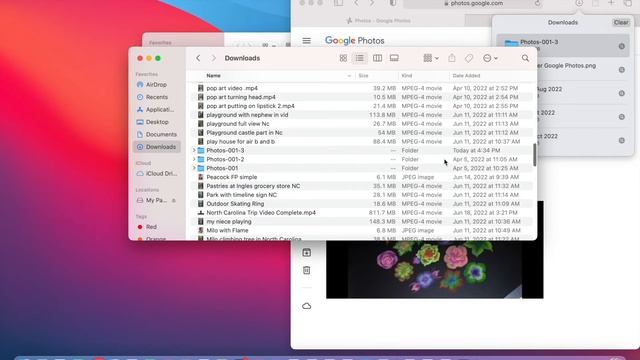Screen dimensions: 640x360
Task: Open the Finder group-by dropdown
Action: pos(431,58)
